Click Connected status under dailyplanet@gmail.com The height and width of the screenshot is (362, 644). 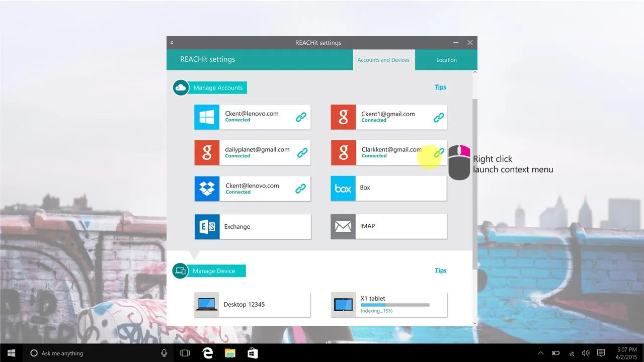pos(237,156)
